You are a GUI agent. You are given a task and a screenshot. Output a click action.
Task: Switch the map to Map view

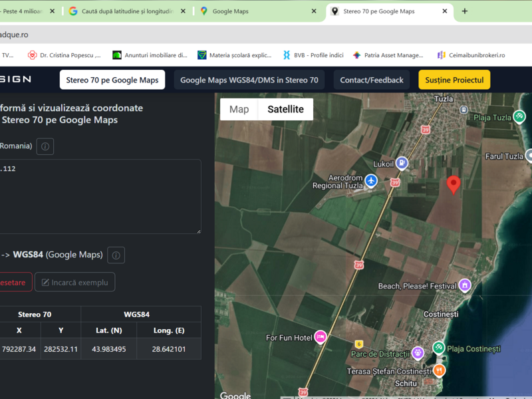(x=239, y=109)
